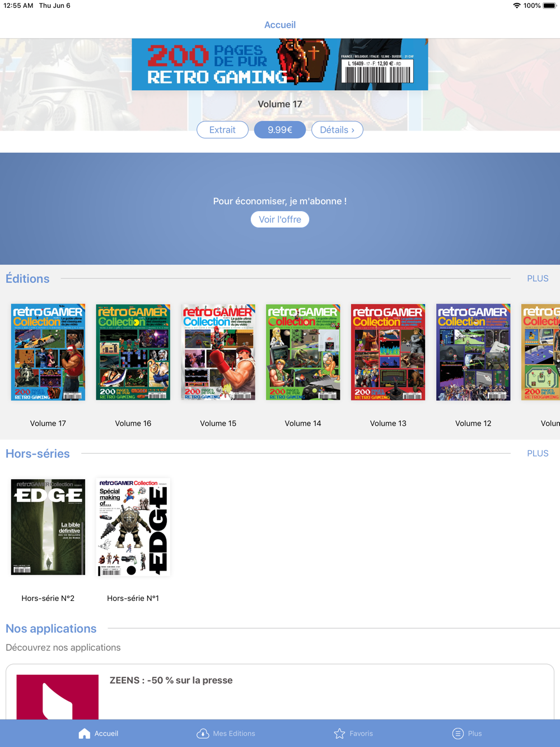Open the Plus tab label
Viewport: 560px width, 747px height.
pyautogui.click(x=475, y=734)
